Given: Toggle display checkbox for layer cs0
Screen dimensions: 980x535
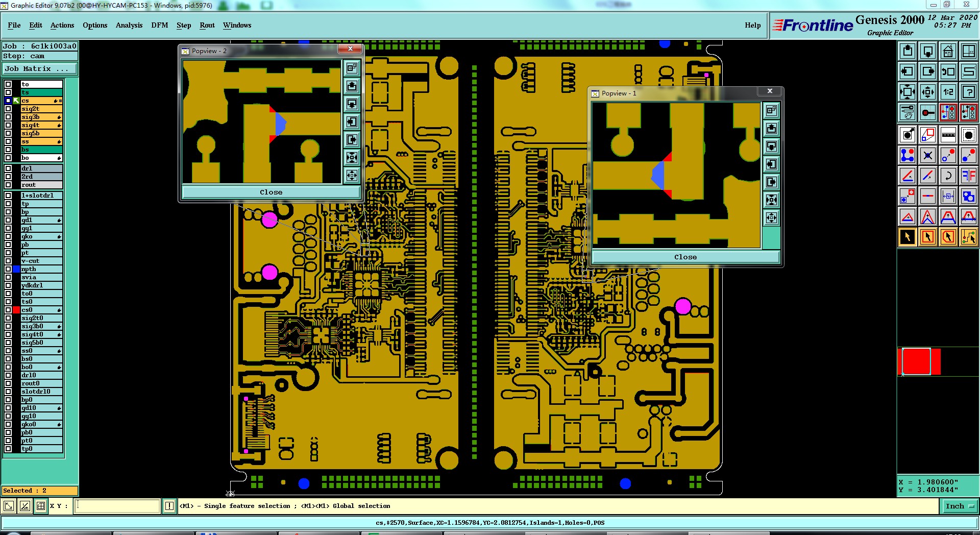Looking at the screenshot, I should point(8,310).
